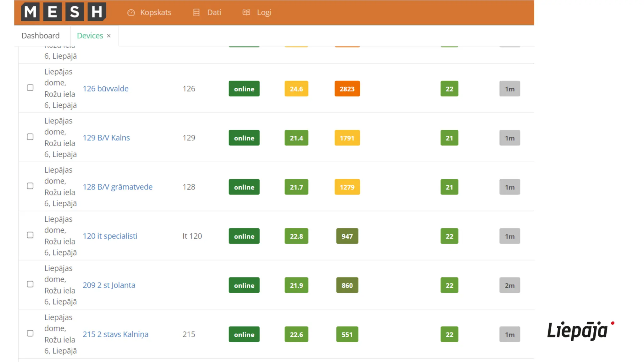This screenshot has height=362, width=644.
Task: Open the 209 2 st Jolanta device
Action: pos(109,285)
